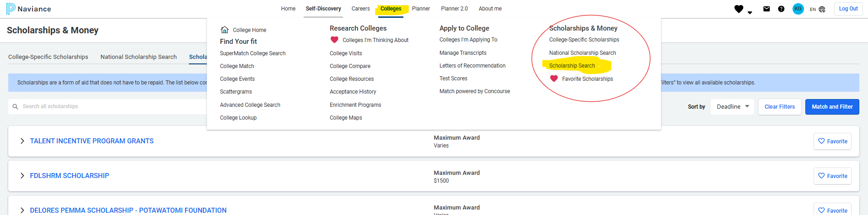Viewport: 868px width, 215px height.
Task: Open the favorites heart icon in header
Action: click(x=739, y=9)
